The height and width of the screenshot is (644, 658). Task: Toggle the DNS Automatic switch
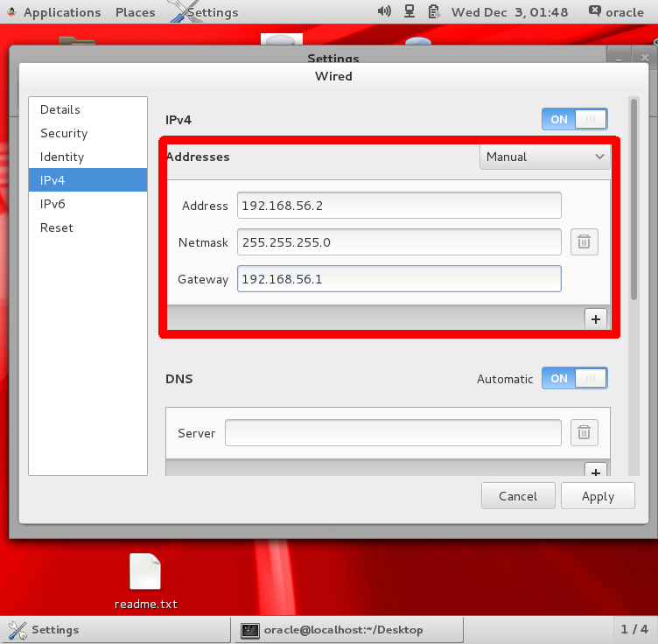(x=574, y=378)
